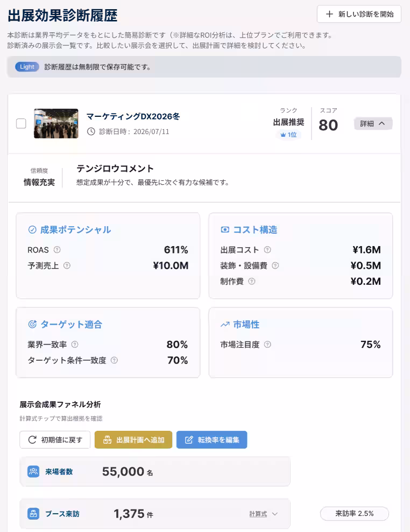Click the 出展コスト value ¥1.6M
Image resolution: width=410 pixels, height=532 pixels.
click(x=366, y=250)
